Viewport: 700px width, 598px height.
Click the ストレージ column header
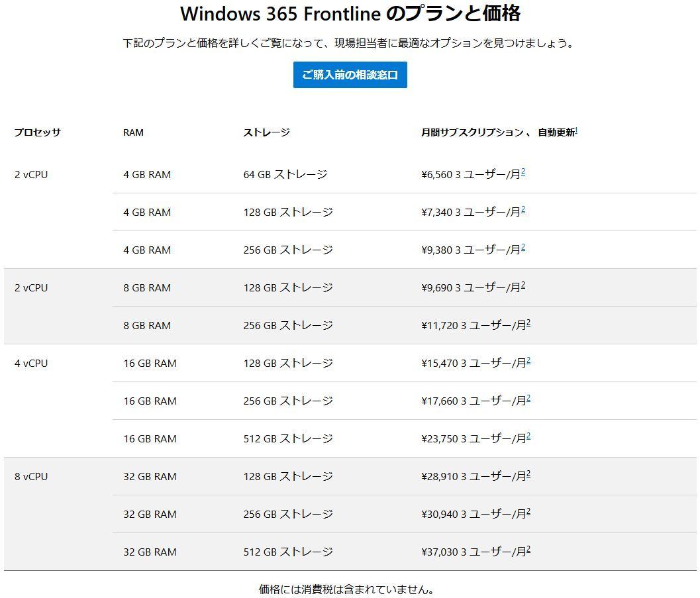[x=266, y=132]
